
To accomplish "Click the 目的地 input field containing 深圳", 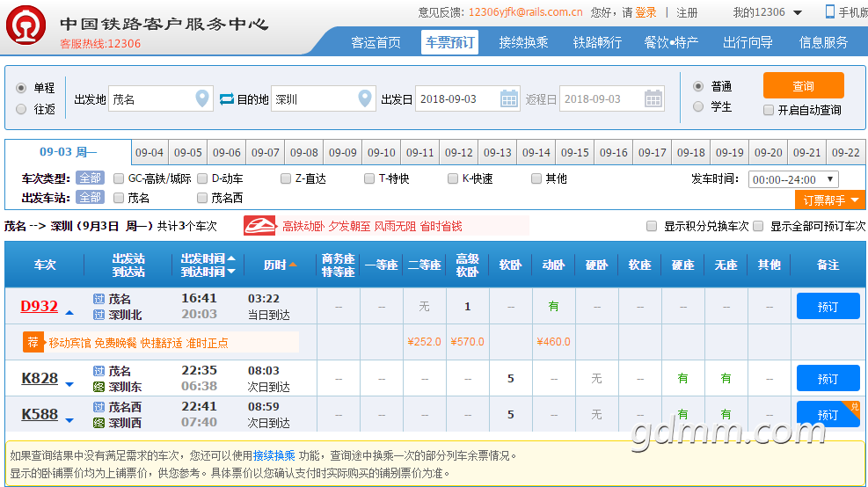I will (x=324, y=99).
